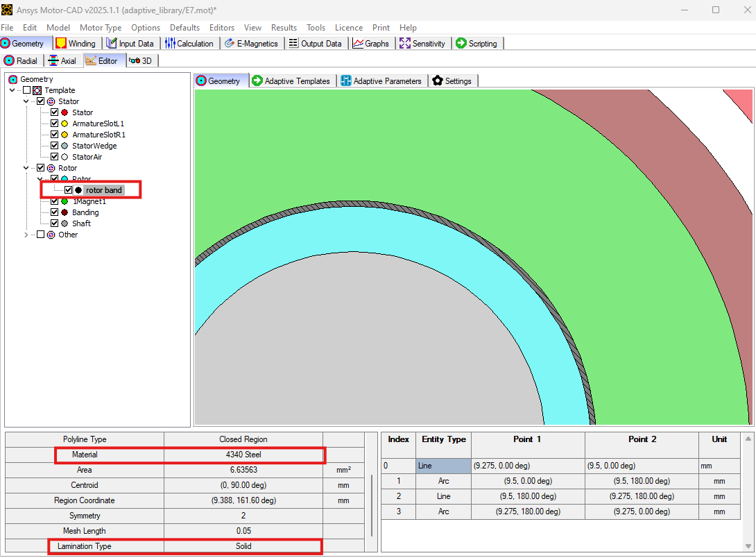Click the Graphs chart icon
756x558 pixels.
point(358,44)
